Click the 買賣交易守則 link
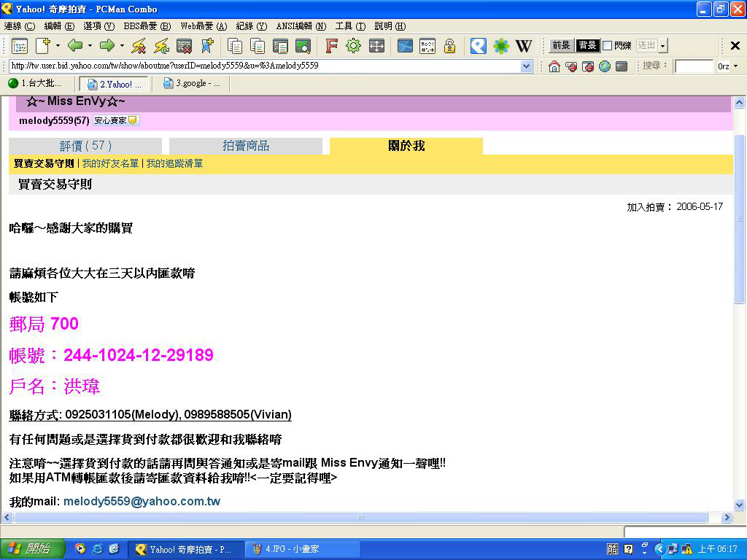This screenshot has height=560, width=747. pos(44,164)
